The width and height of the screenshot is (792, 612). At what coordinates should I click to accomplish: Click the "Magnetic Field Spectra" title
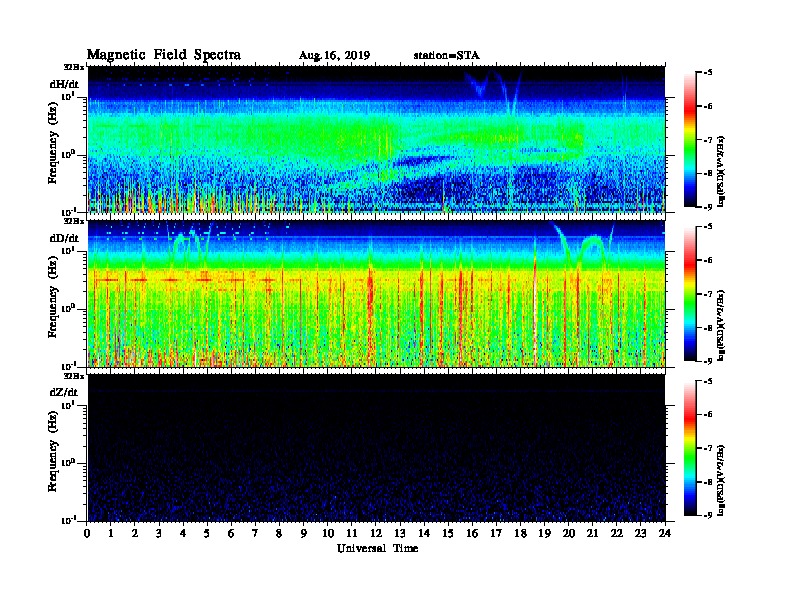(x=164, y=55)
